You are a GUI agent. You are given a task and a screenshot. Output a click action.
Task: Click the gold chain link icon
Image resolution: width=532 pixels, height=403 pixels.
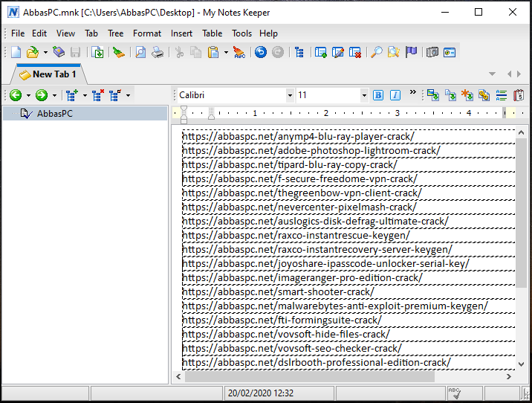click(x=484, y=95)
